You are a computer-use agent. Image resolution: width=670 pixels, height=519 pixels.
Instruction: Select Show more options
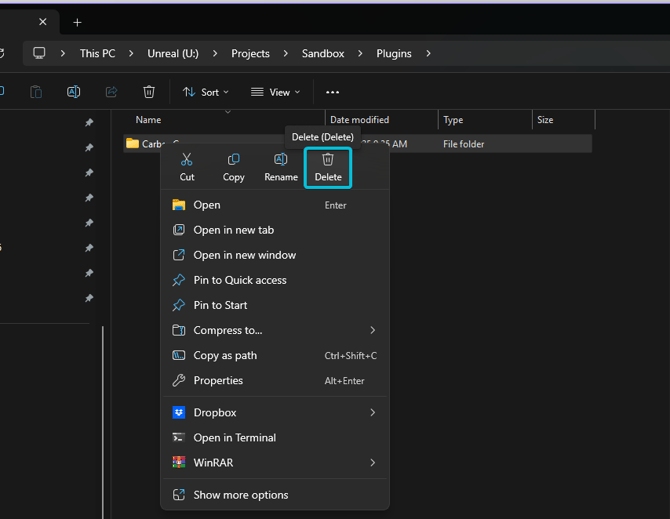click(275, 495)
